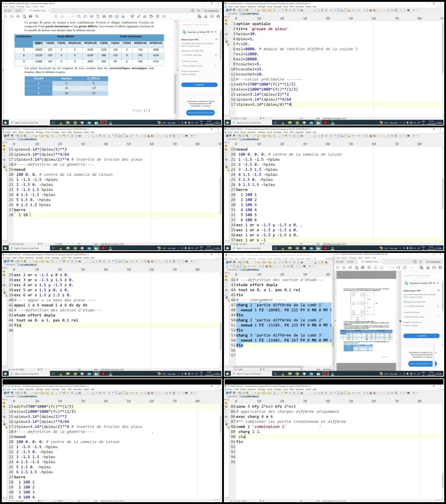The width and height of the screenshot is (446, 504).
Task: Click the save icon in top-left Acrobat toolbar
Action: tap(6, 17)
